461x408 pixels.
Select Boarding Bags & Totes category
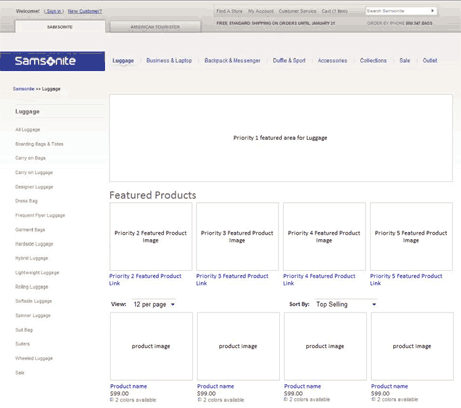coord(39,144)
